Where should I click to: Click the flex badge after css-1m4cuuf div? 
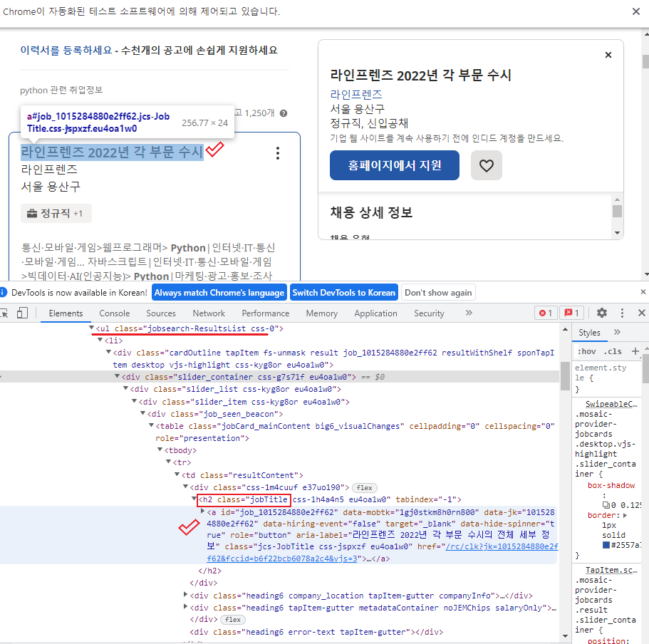point(365,487)
